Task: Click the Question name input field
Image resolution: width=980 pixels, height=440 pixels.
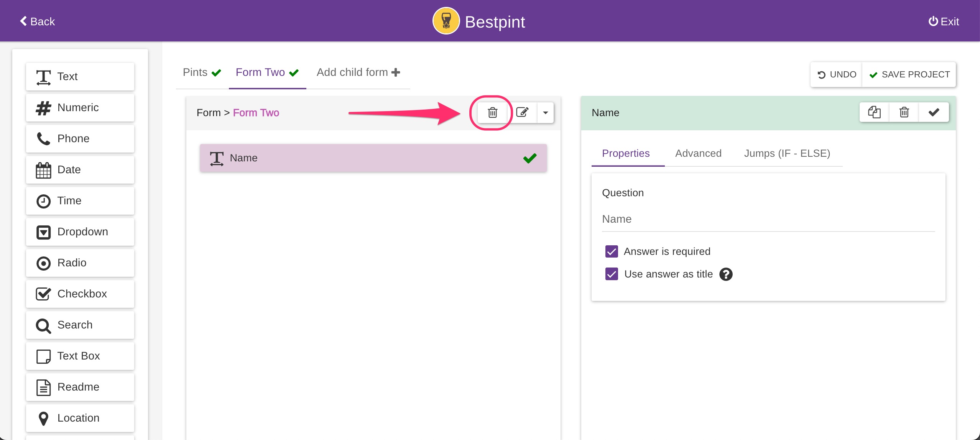Action: [x=768, y=219]
